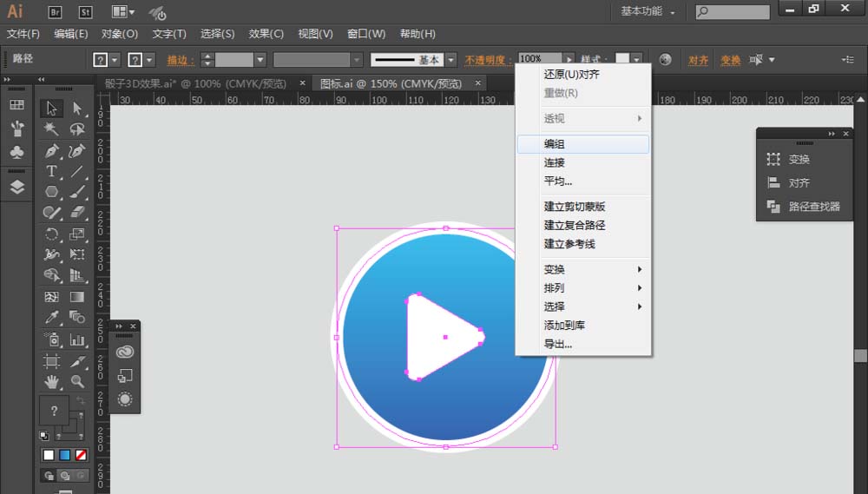Select the Type tool
This screenshot has width=868, height=494.
point(51,171)
